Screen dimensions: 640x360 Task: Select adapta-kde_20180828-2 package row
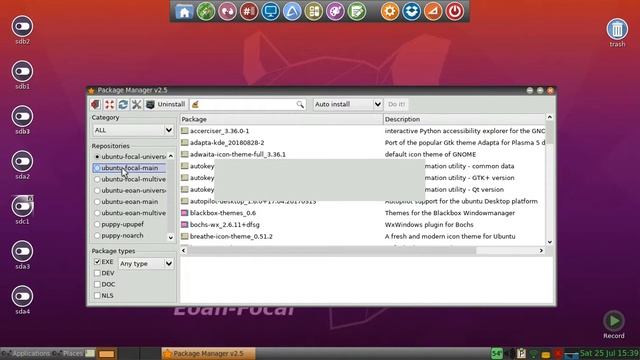362,143
